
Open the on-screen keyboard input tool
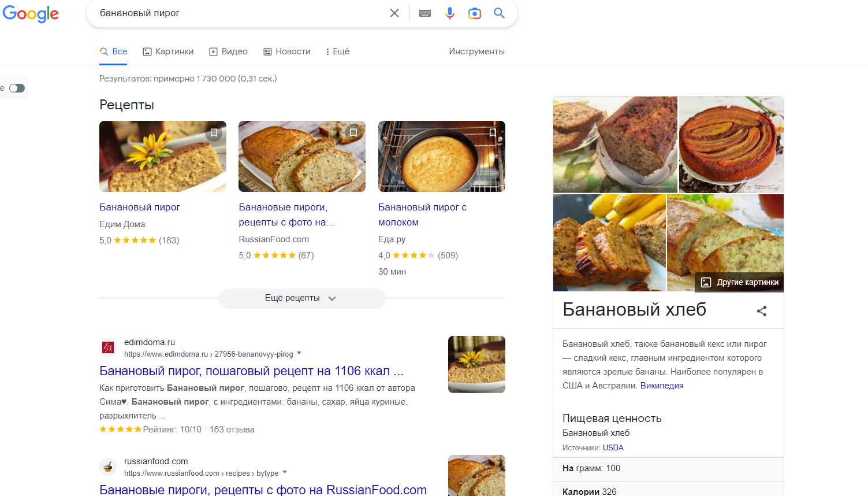425,13
